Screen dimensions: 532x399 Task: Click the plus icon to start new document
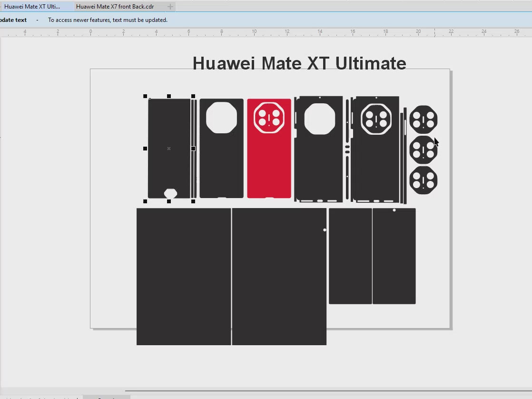tap(170, 7)
